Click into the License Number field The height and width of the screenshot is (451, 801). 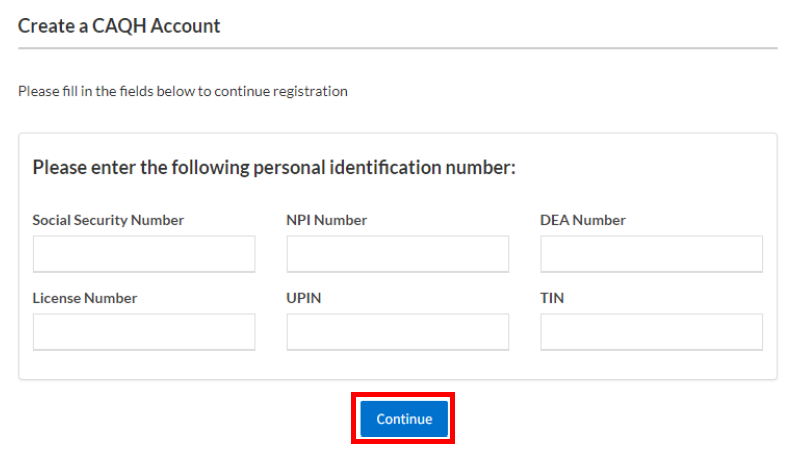[144, 332]
